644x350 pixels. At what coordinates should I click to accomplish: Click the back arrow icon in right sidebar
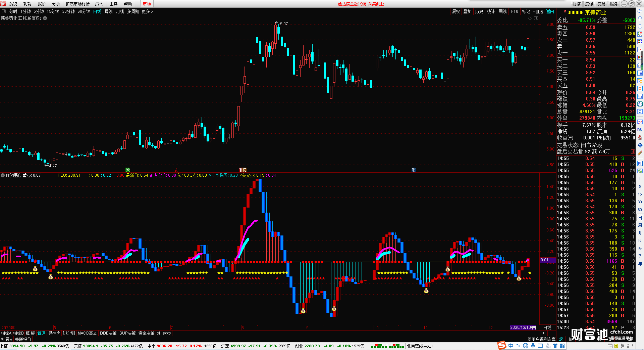click(640, 11)
